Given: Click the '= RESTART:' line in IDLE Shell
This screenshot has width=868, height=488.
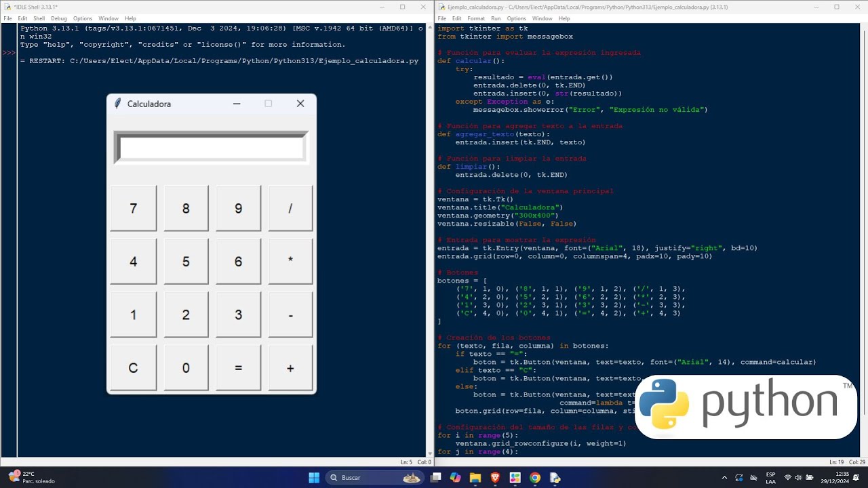Looking at the screenshot, I should point(219,61).
